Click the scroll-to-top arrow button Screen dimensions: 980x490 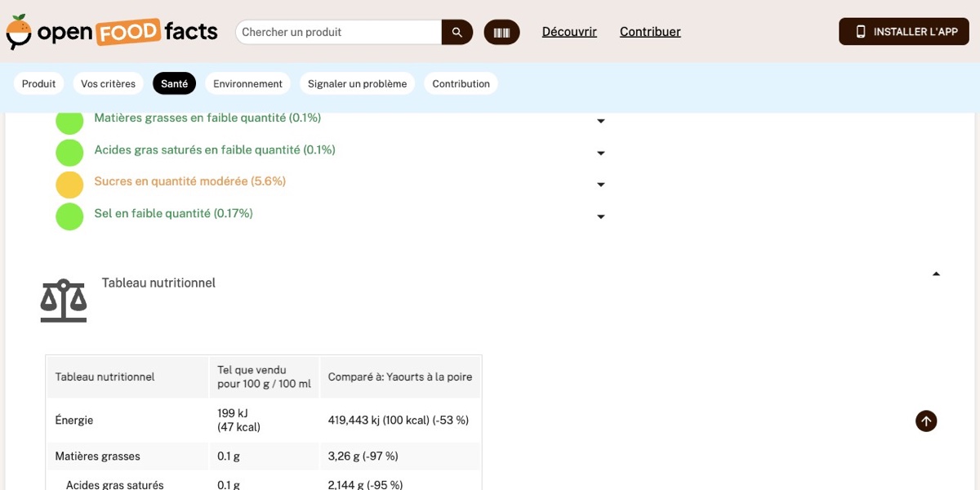coord(926,421)
